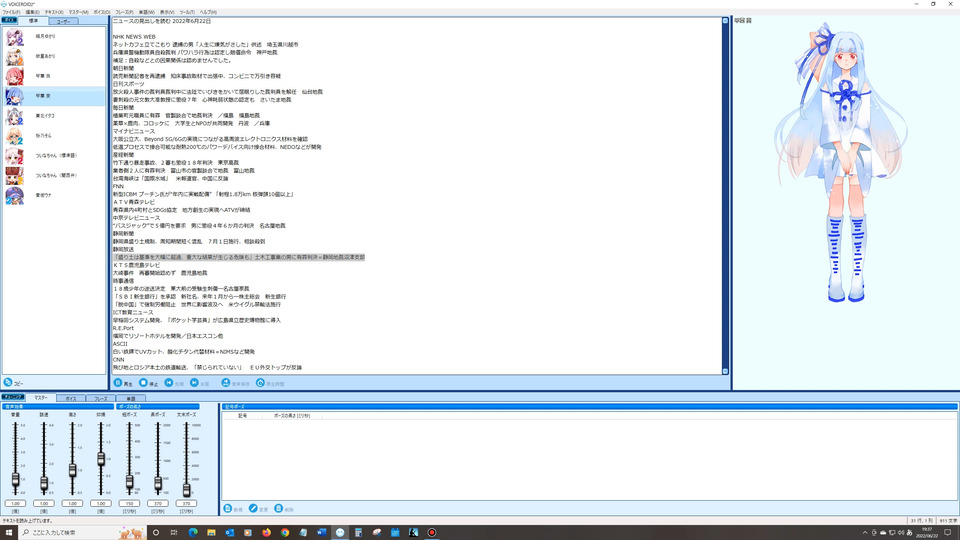Viewport: 960px width, 540px height.
Task: Click the 長ポーズ long pause slider handle
Action: [158, 483]
